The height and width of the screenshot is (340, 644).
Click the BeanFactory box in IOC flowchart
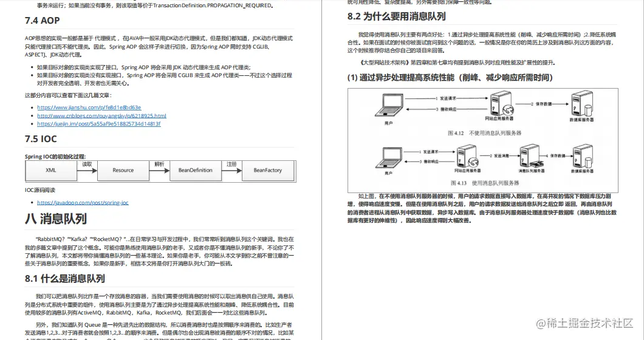pyautogui.click(x=268, y=171)
